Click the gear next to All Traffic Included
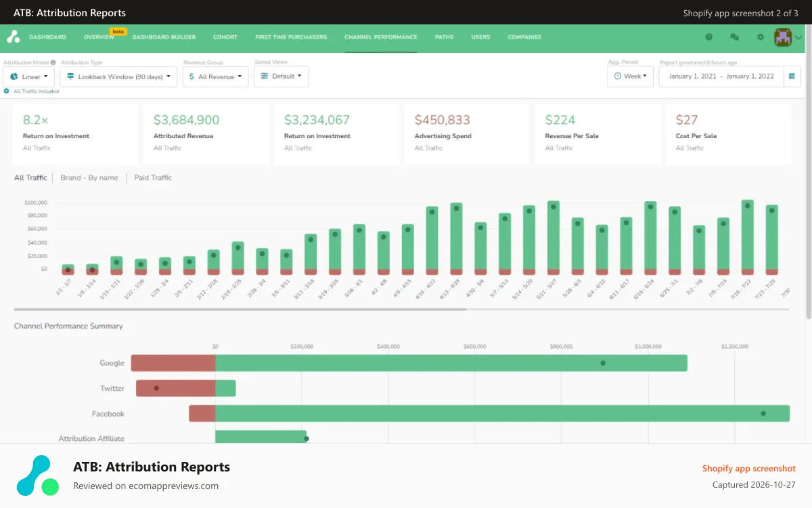 [6, 91]
